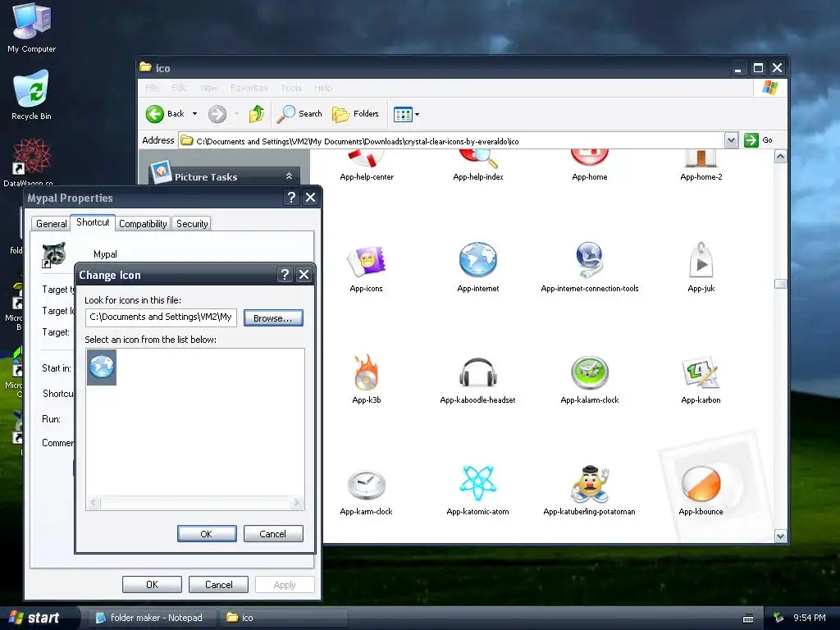Click the ico window scrollbar down arrow
Screen dimensions: 840x630
[x=781, y=536]
